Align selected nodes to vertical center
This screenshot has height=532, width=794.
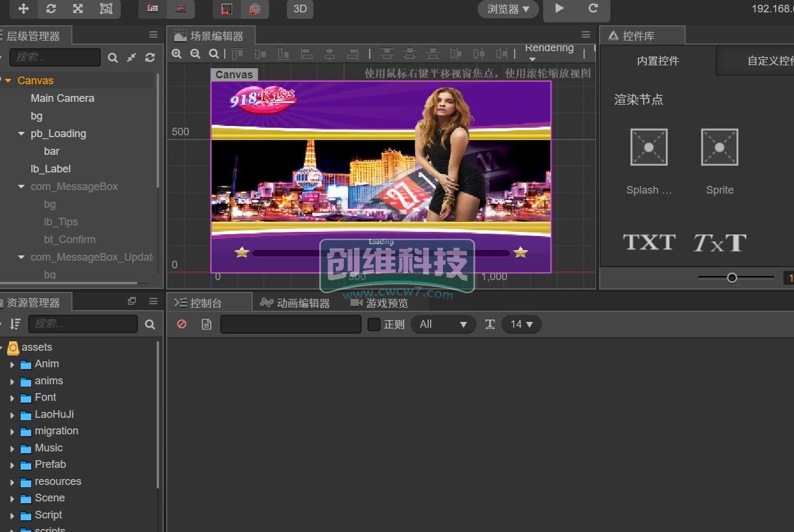click(x=260, y=54)
